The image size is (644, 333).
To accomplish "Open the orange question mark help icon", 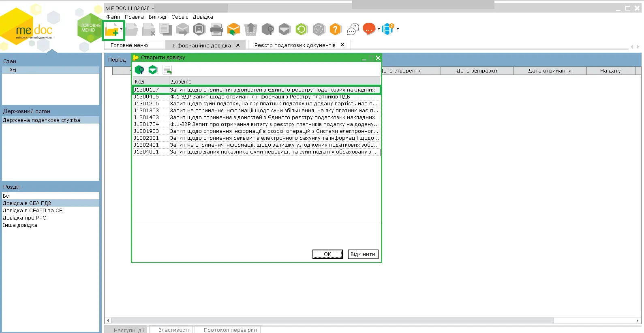I will click(x=336, y=29).
